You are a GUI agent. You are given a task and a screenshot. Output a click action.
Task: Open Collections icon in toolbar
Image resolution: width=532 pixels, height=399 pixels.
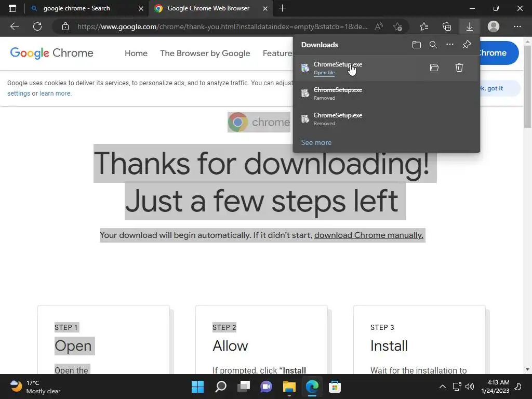click(x=447, y=26)
